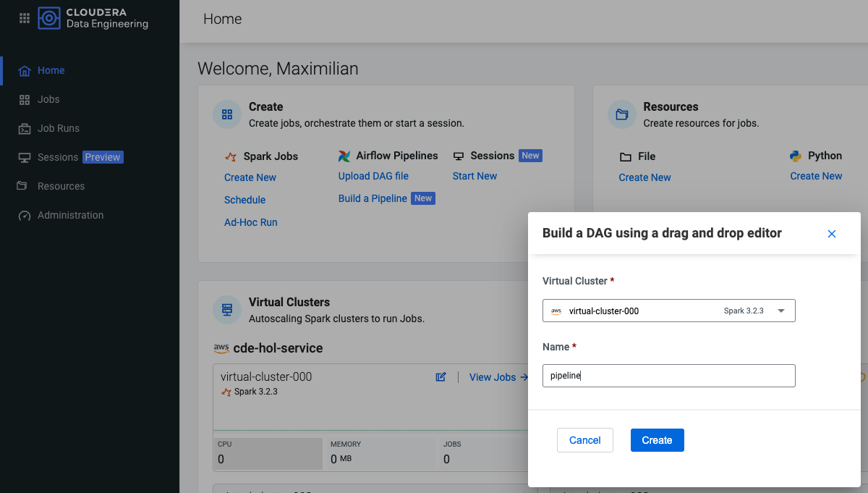Click Create New under Python
The image size is (868, 493).
[816, 176]
